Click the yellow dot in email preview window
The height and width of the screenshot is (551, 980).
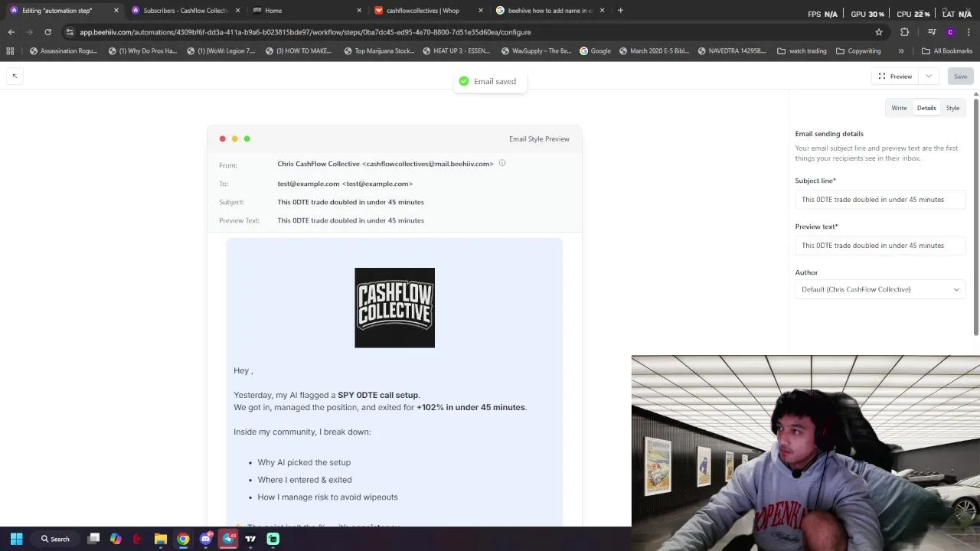coord(235,139)
